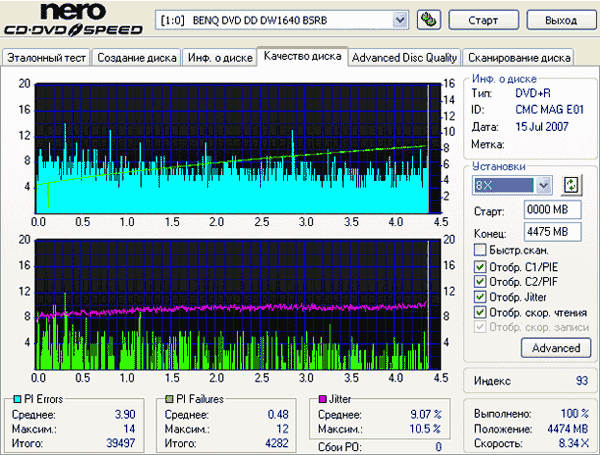
Task: Click Jitter maximum 10.5 %
Action: click(425, 429)
